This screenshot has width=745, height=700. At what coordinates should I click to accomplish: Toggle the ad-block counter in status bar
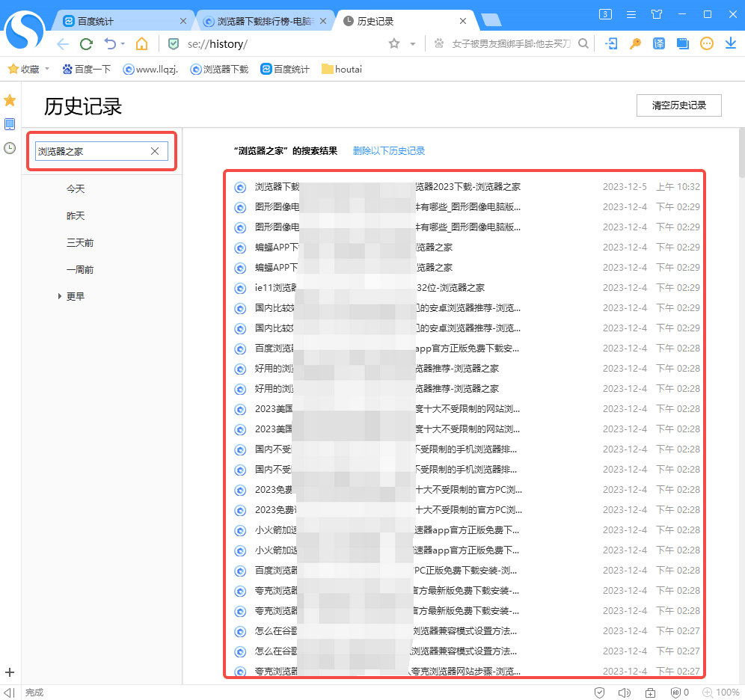(x=679, y=693)
